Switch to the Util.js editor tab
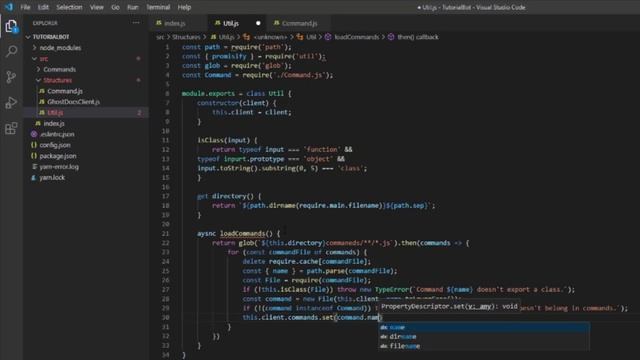Viewport: 640px width, 360px height. tap(237, 23)
